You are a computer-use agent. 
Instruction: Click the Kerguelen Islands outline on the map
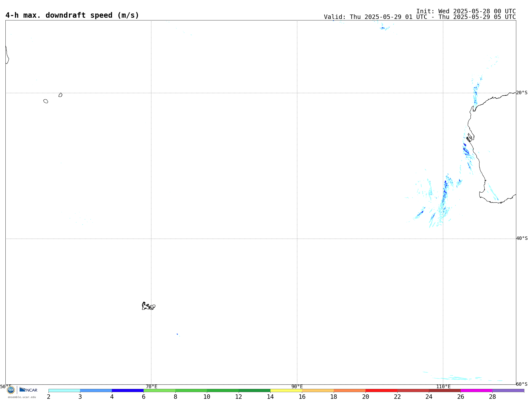[x=149, y=306]
